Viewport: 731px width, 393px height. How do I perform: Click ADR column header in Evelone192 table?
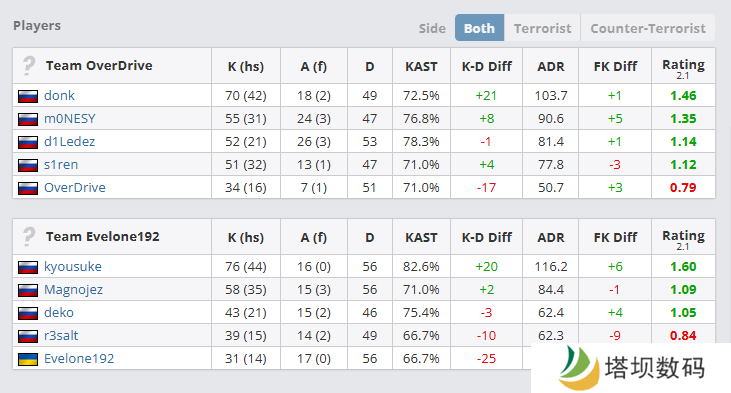[x=551, y=238]
